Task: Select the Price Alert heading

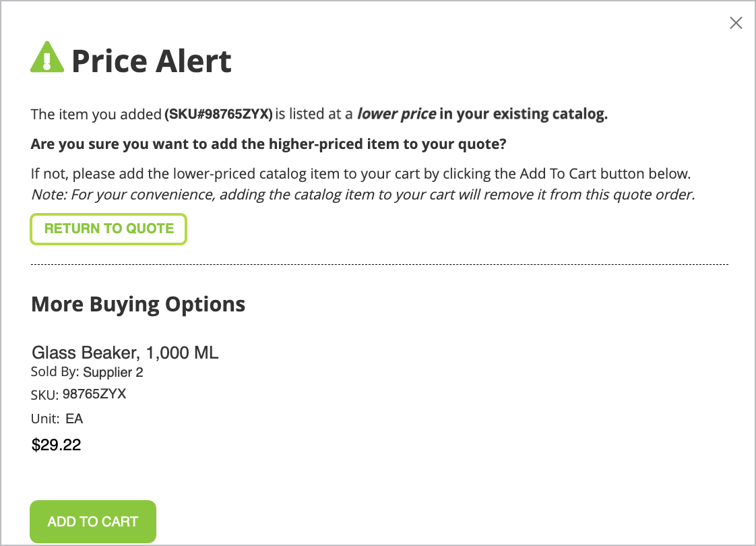Action: pyautogui.click(x=152, y=61)
